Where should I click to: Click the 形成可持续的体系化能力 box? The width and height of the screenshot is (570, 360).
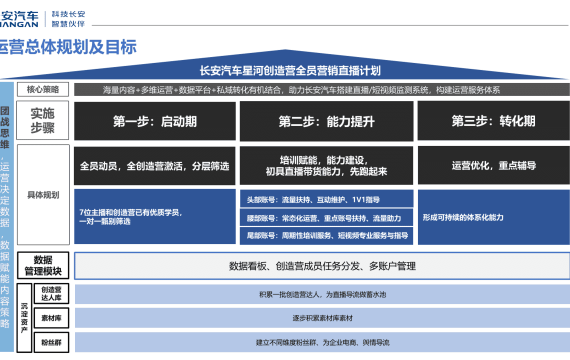[494, 217]
